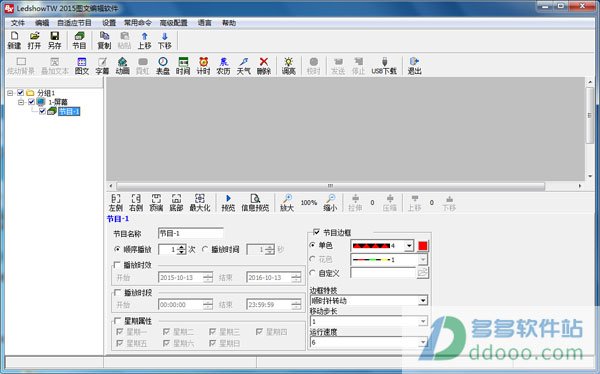Viewport: 600px width, 374px height.
Task: Click the 放大 zoom in icon
Action: click(x=287, y=203)
